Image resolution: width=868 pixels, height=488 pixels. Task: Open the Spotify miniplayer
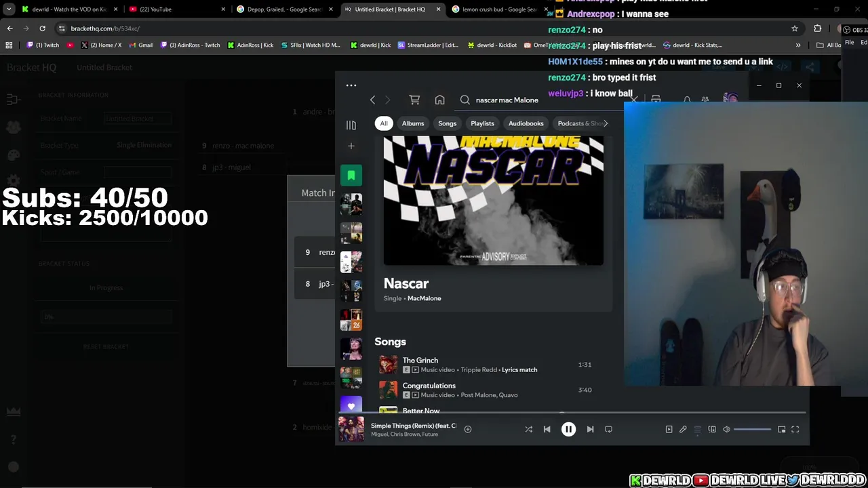(x=781, y=429)
